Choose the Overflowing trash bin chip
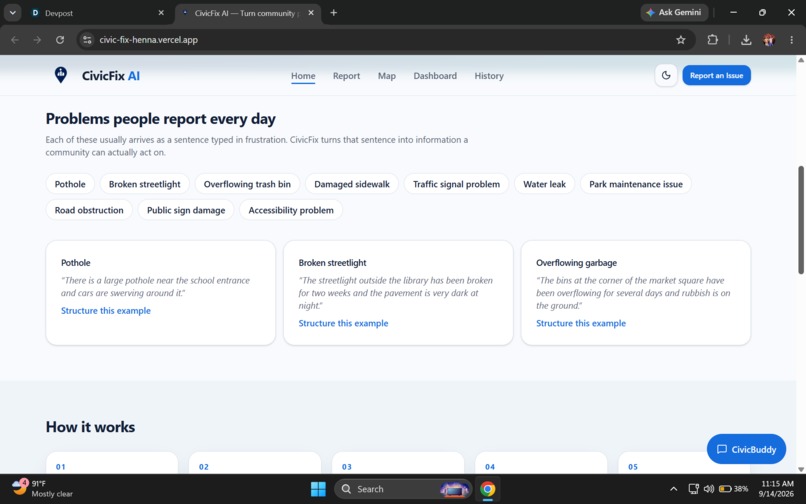The image size is (806, 504). click(247, 184)
